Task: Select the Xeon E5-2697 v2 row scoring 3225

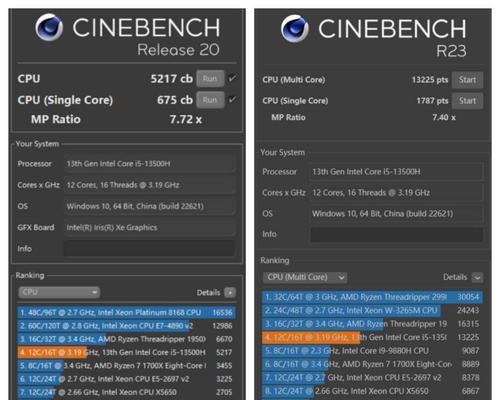Action: tap(127, 379)
